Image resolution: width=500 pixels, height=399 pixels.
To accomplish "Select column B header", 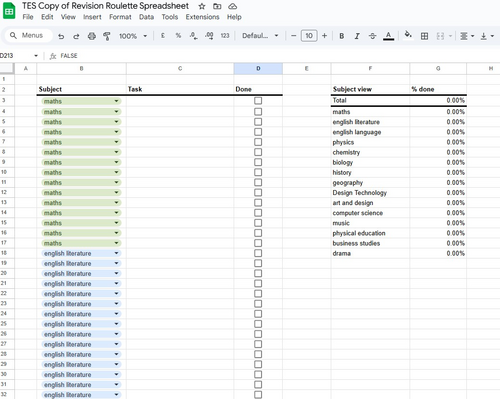I will (81, 68).
